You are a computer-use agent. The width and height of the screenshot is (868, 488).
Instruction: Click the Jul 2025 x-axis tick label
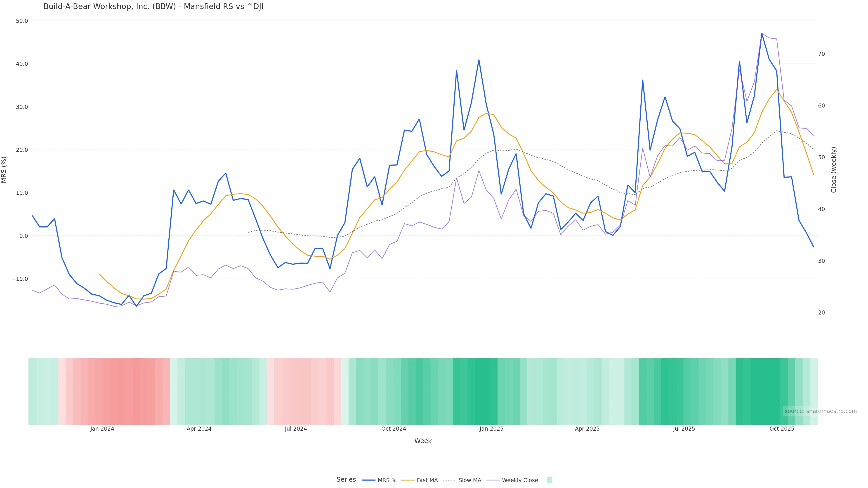(x=684, y=429)
